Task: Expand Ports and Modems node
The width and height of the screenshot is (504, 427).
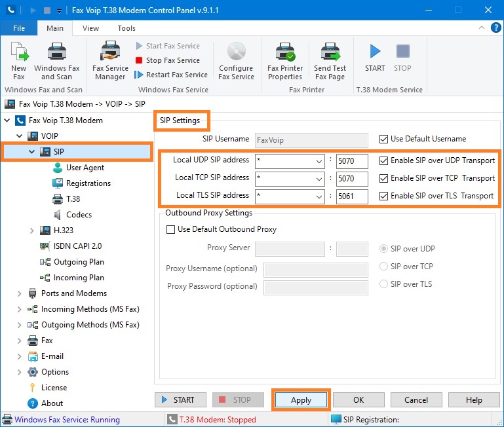Action: (20, 293)
